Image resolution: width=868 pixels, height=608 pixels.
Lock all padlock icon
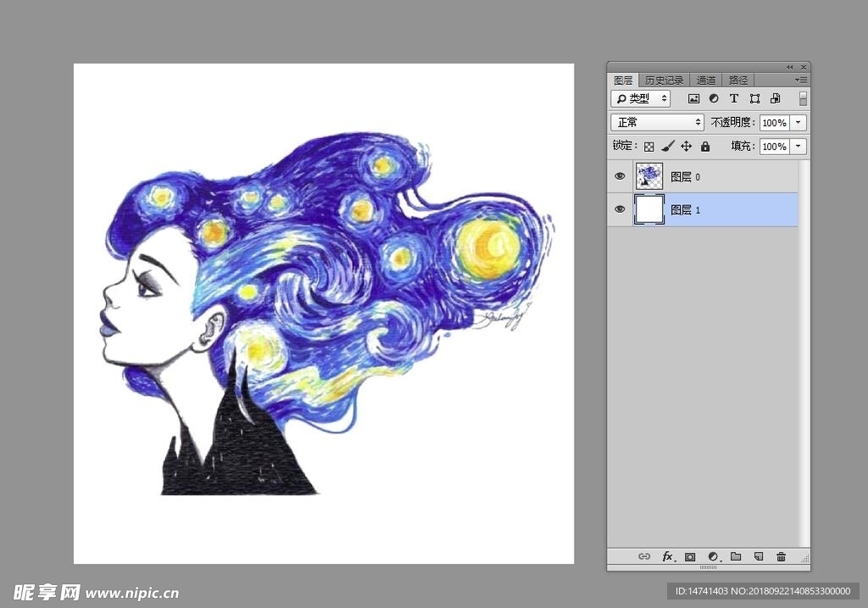704,146
